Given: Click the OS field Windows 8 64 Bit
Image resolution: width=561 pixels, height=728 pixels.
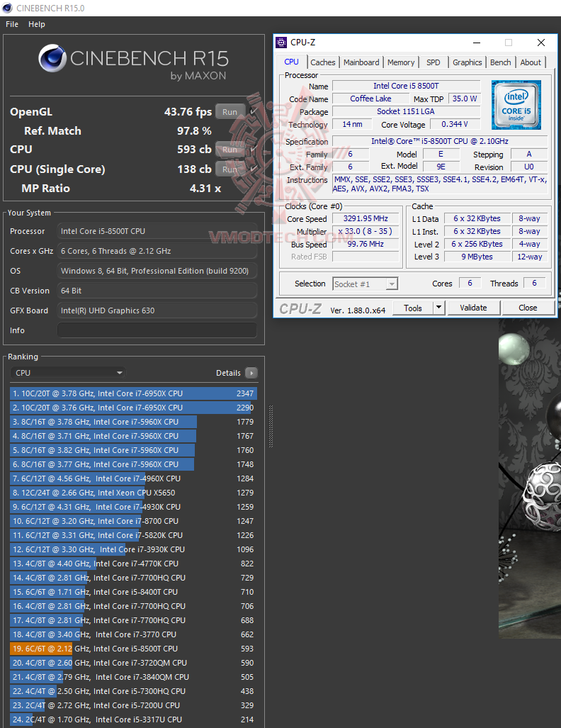Looking at the screenshot, I should [157, 271].
